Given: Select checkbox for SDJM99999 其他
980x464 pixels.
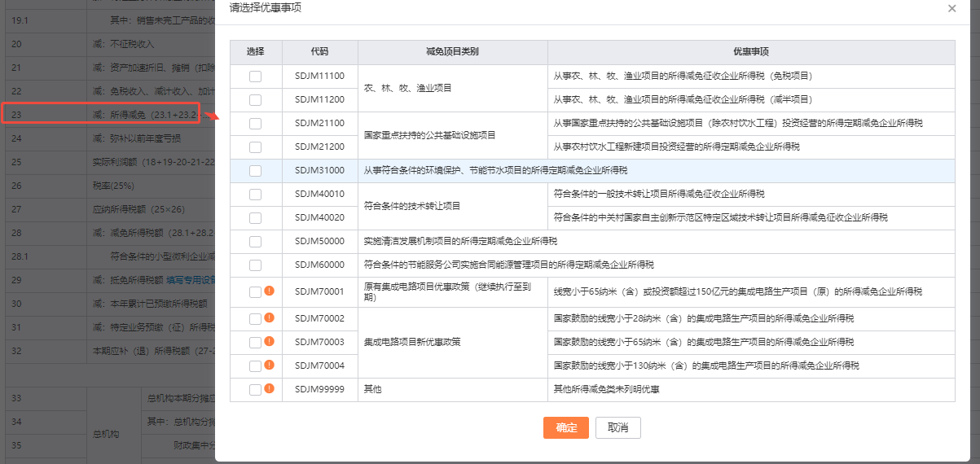Looking at the screenshot, I should click(x=255, y=390).
